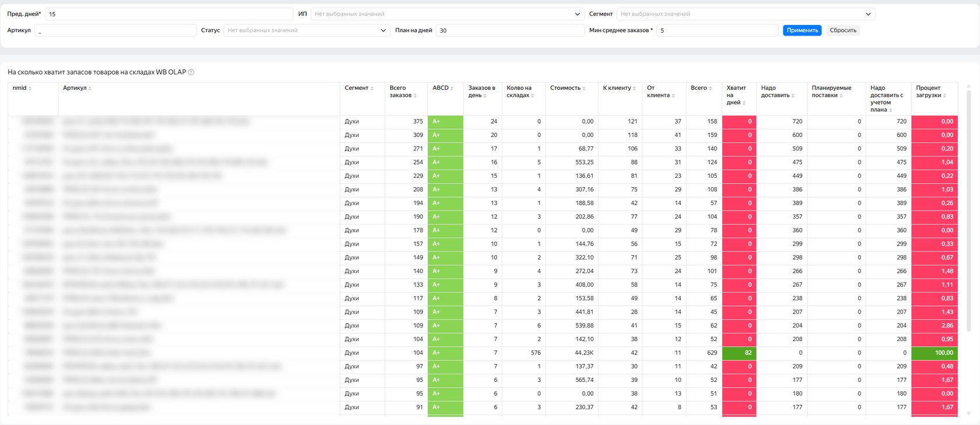980x425 pixels.
Task: Select the cost value 553,25
Action: pos(572,162)
